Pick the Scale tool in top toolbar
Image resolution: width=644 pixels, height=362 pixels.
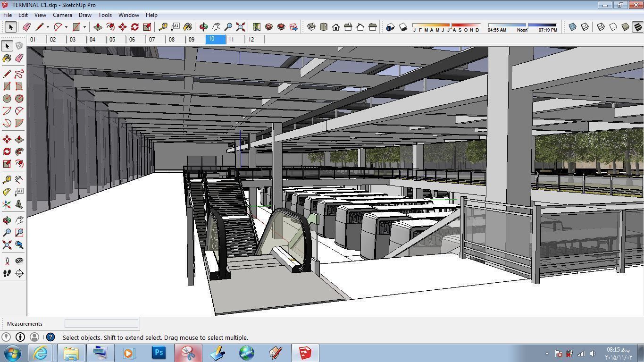(x=147, y=27)
